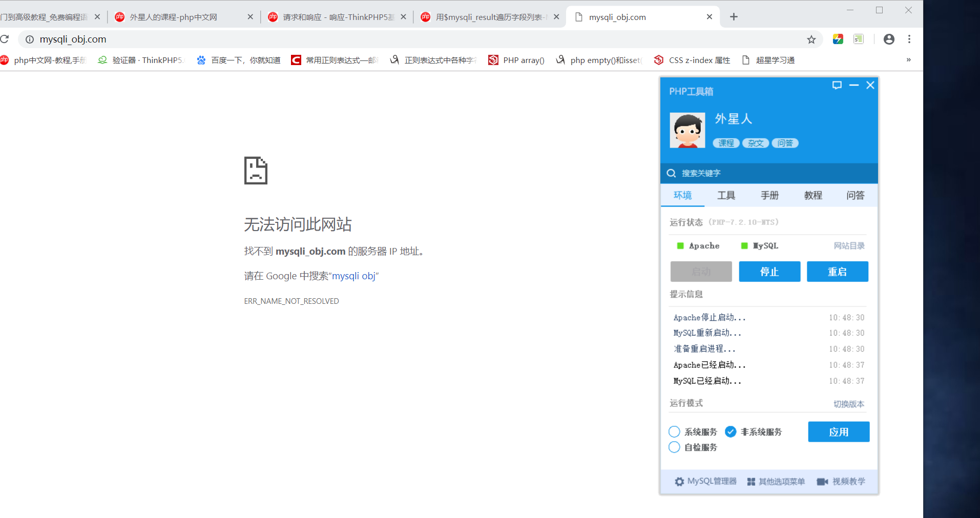The image size is (980, 518).
Task: Open 其他选项菜单 grid icon
Action: (751, 481)
